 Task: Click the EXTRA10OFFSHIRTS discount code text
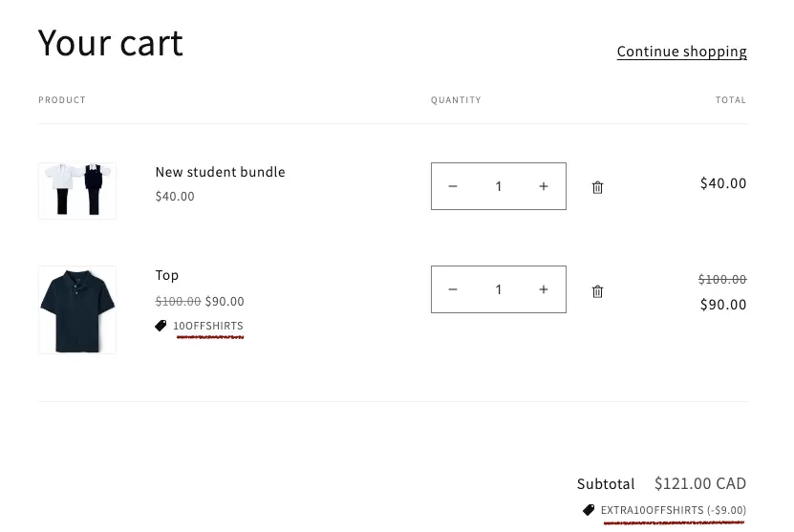pos(652,510)
